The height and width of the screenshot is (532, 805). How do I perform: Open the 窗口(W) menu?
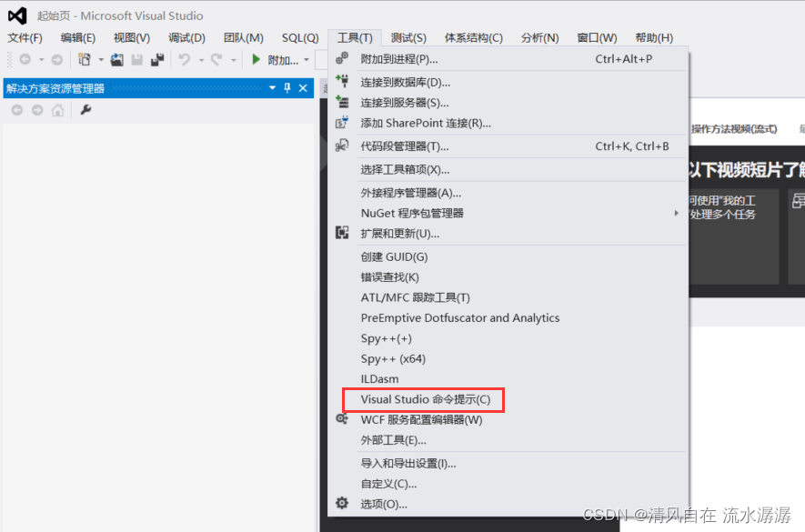597,38
